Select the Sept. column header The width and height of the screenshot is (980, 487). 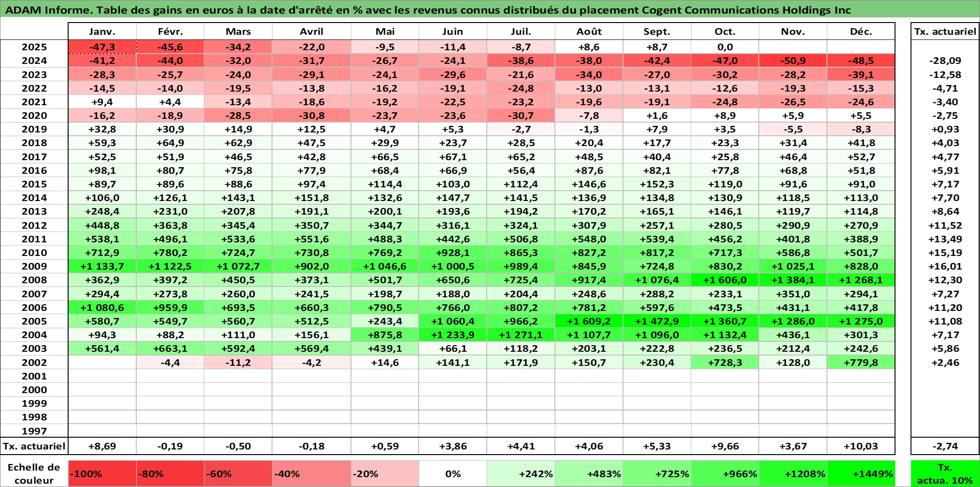657,31
